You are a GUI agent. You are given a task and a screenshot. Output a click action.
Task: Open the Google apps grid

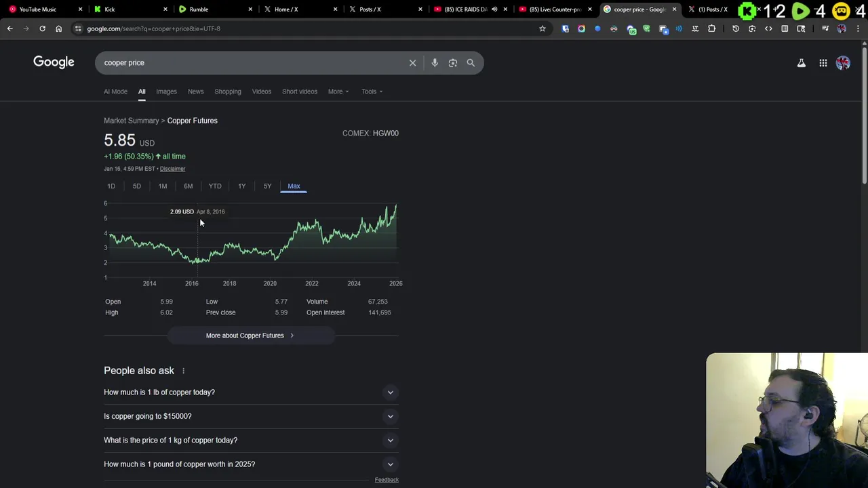click(x=823, y=63)
